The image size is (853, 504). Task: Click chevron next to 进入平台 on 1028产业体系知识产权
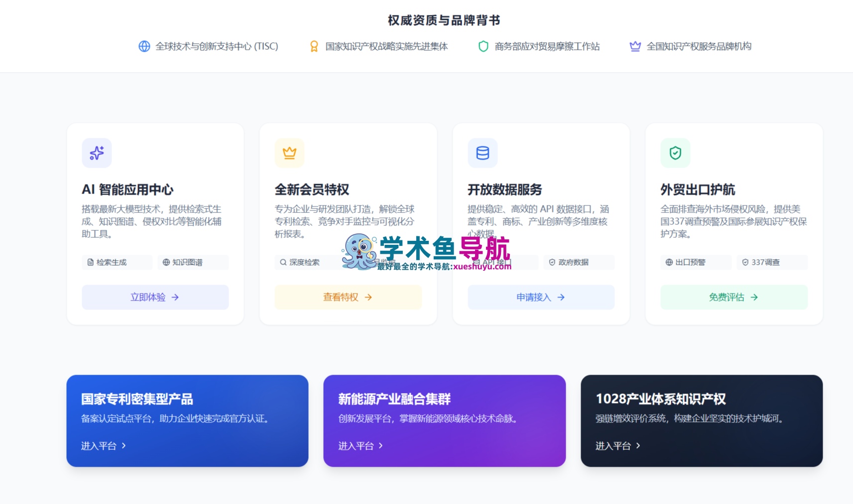(x=638, y=446)
